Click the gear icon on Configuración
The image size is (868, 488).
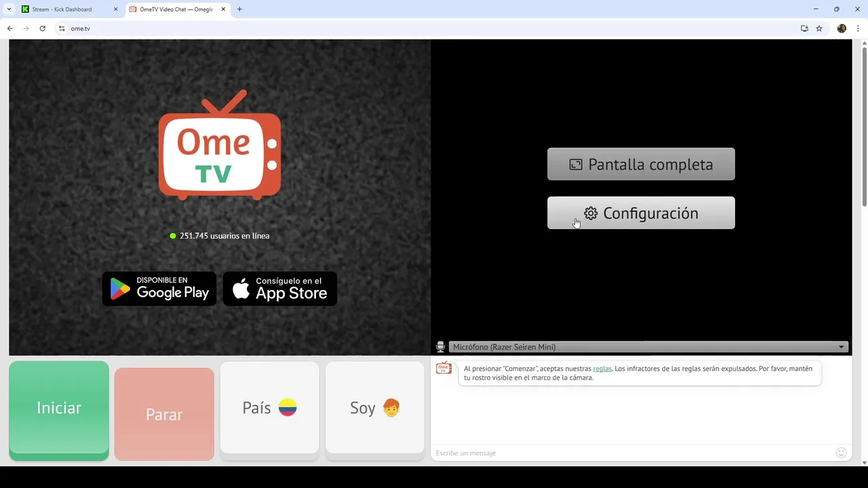[x=591, y=213]
